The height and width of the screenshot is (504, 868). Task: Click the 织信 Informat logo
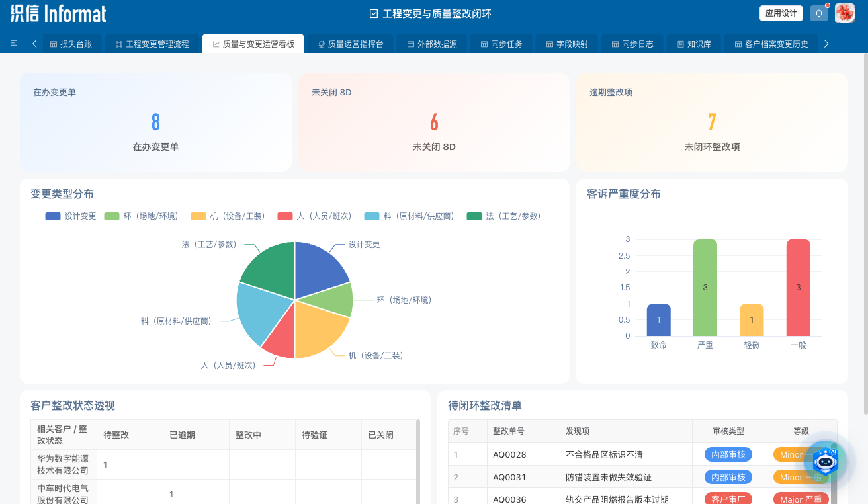click(x=58, y=13)
